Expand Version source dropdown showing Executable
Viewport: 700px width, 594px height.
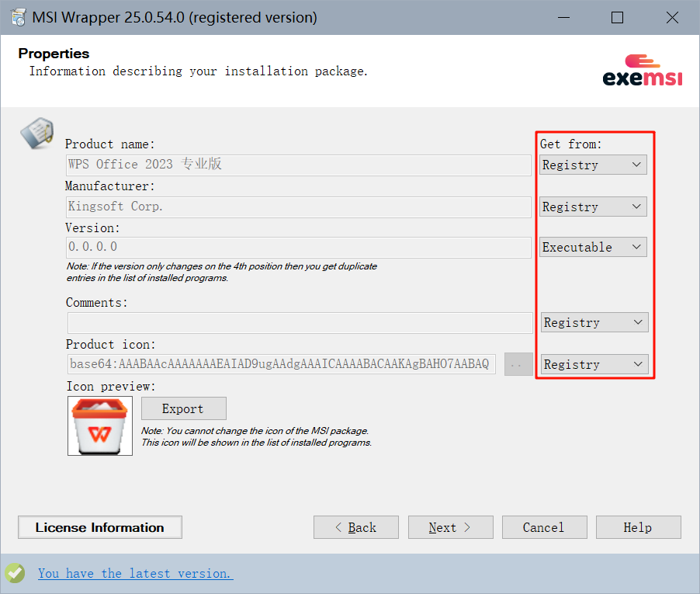coord(594,247)
